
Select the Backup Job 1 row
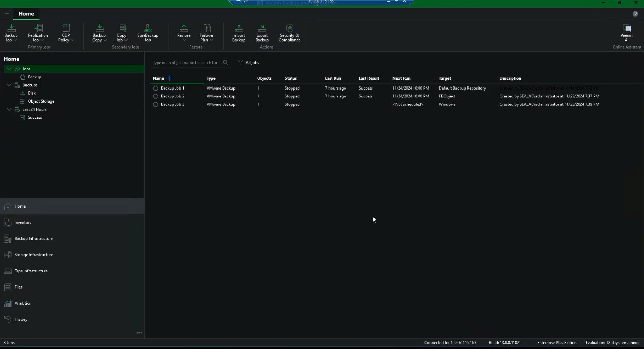click(397, 88)
